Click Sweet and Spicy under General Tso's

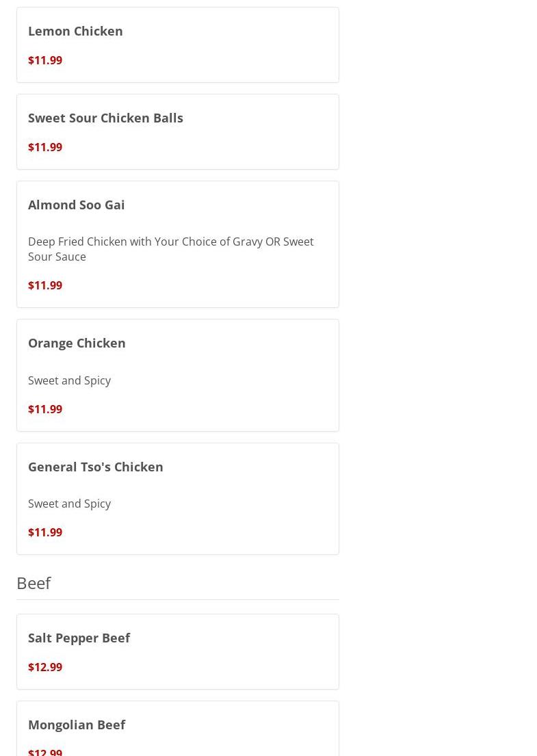pos(69,504)
